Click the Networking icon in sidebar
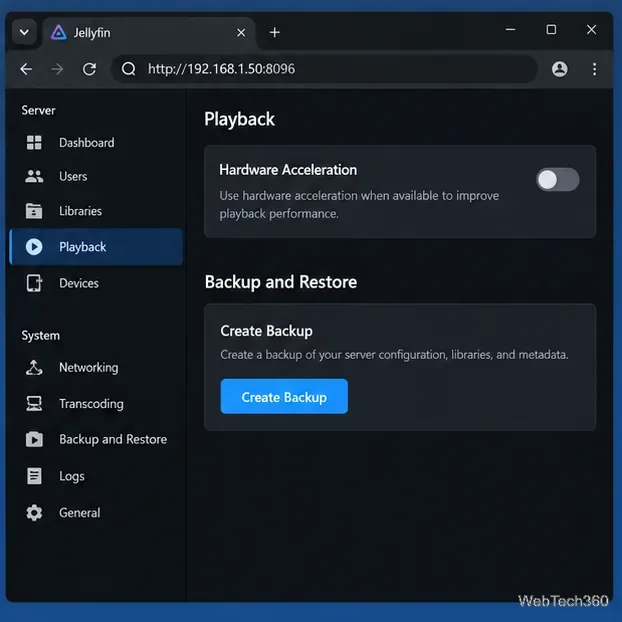This screenshot has height=622, width=622. click(34, 367)
